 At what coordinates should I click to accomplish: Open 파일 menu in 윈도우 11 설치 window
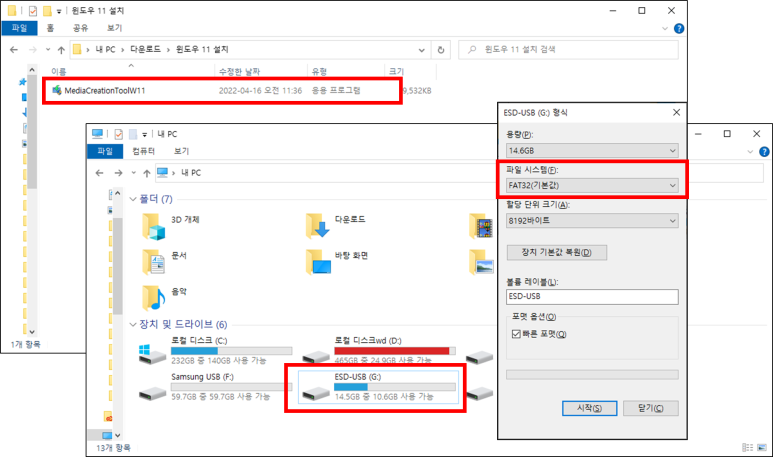point(19,28)
